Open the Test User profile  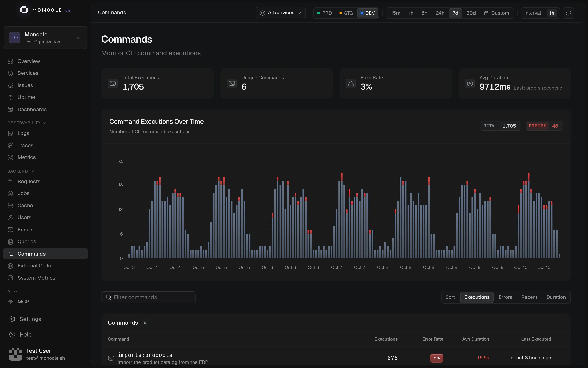click(x=46, y=354)
